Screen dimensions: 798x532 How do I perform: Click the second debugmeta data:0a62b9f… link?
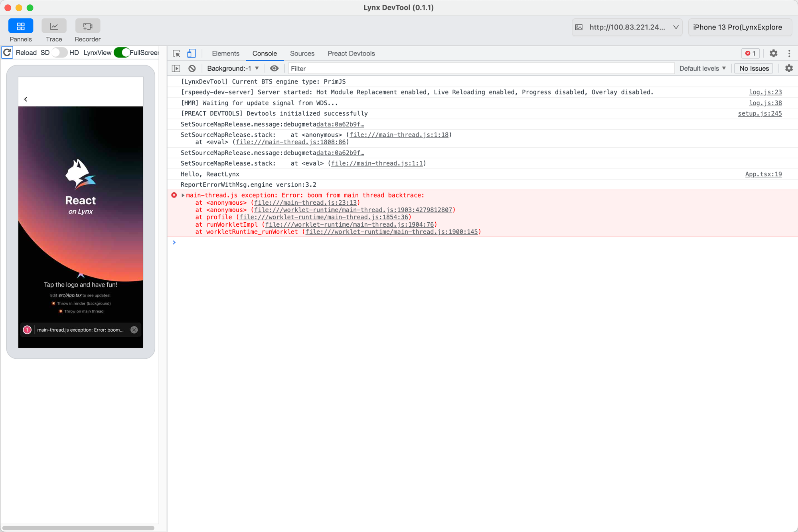pyautogui.click(x=340, y=153)
